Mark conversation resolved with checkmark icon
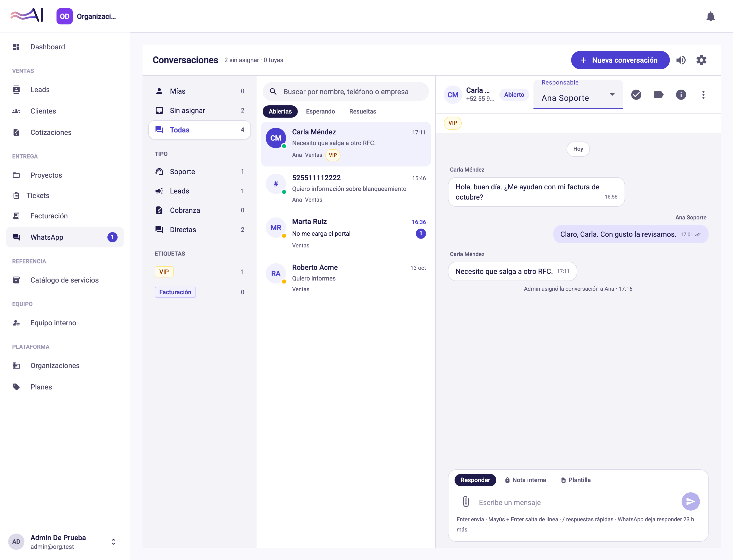This screenshot has width=733, height=560. [x=636, y=95]
